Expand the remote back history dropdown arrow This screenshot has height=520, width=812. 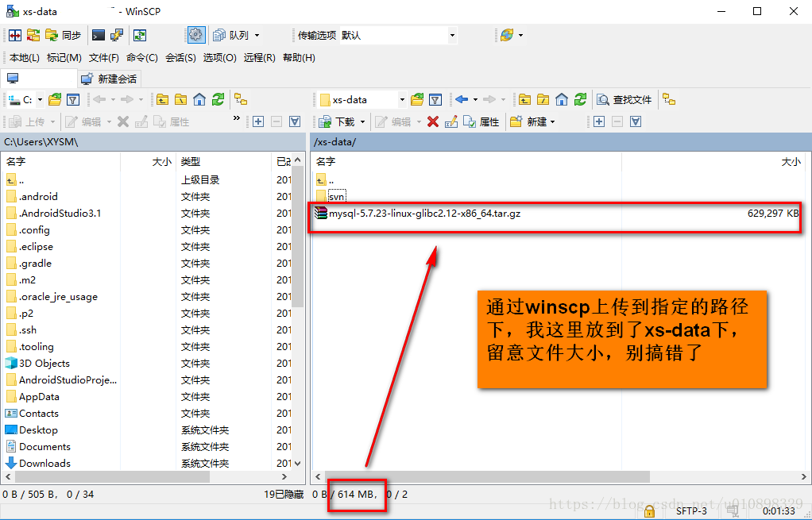coord(475,99)
